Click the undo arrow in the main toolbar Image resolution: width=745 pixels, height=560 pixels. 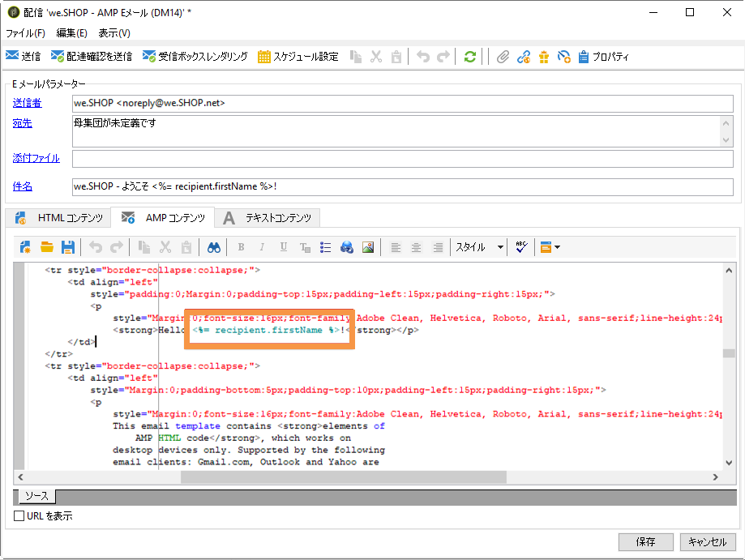[423, 57]
